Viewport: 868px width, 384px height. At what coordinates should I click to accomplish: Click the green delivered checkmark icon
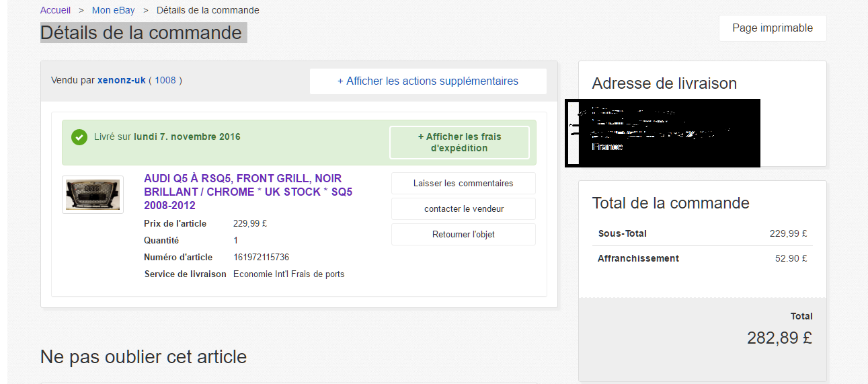pyautogui.click(x=79, y=137)
